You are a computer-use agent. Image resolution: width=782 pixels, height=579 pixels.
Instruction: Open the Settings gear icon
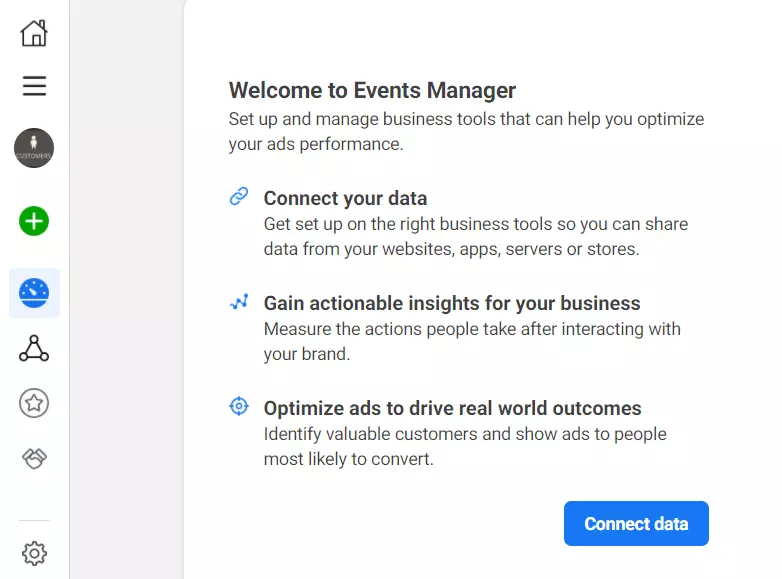pyautogui.click(x=34, y=553)
